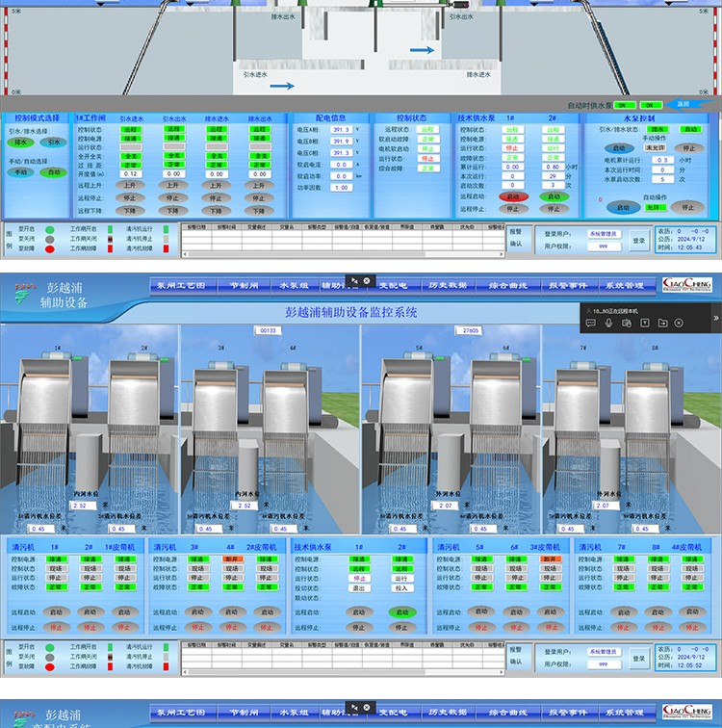
Task: Click right arrow of top alarm table scrollbar
Action: click(x=502, y=254)
